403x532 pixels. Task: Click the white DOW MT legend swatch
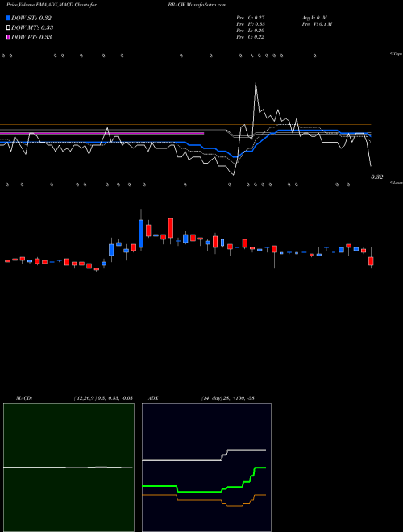(8, 28)
